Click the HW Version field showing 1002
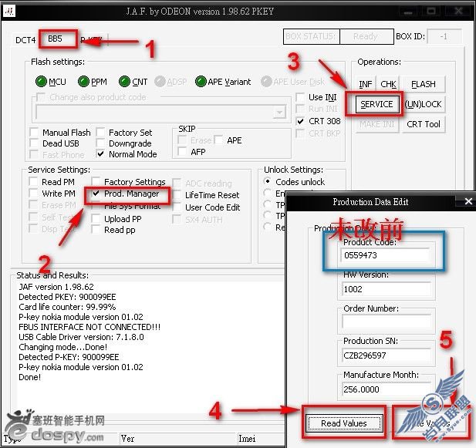The height and width of the screenshot is (448, 476). point(386,289)
